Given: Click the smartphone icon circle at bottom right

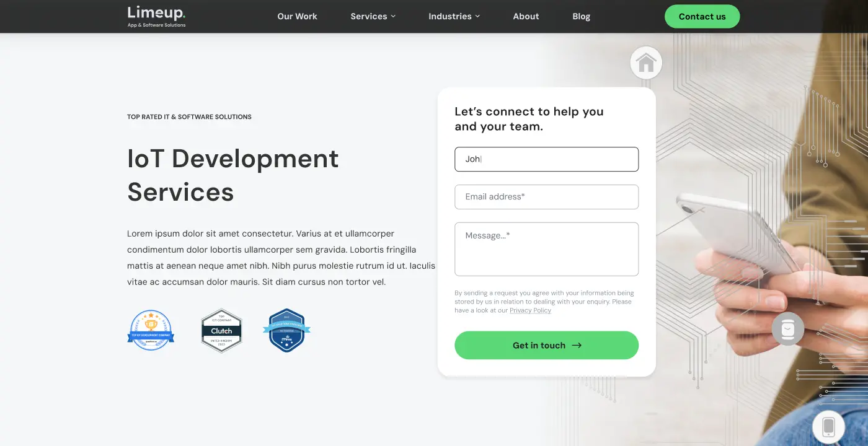Looking at the screenshot, I should 828,427.
